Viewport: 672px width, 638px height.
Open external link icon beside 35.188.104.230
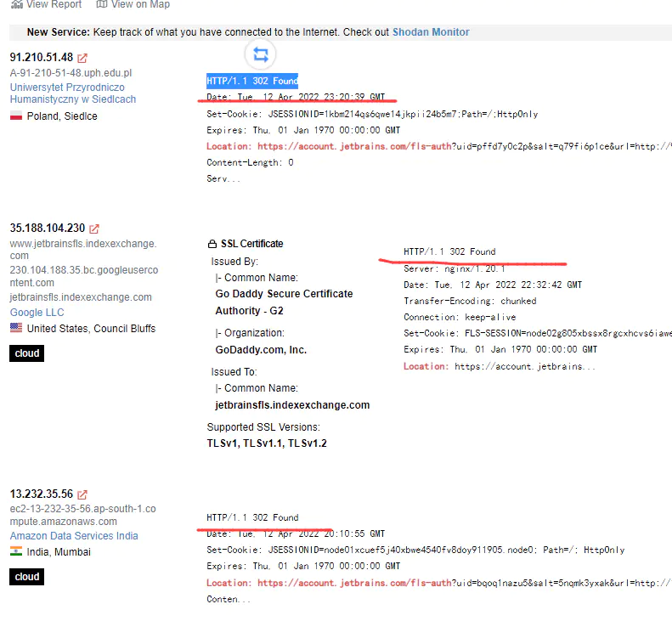(94, 229)
